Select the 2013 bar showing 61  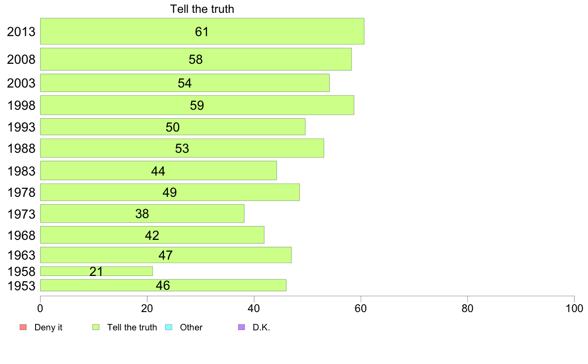[x=202, y=31]
